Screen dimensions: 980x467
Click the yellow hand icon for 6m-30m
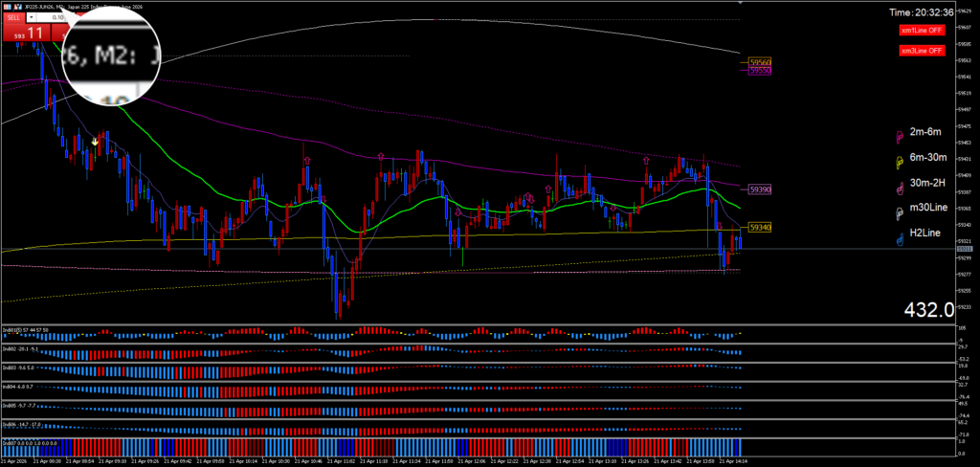point(899,162)
